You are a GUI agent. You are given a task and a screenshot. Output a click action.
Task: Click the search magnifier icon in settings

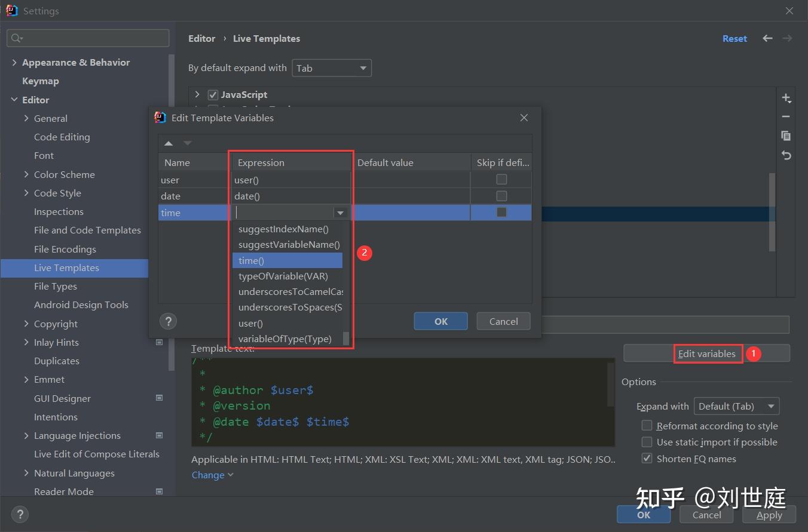[17, 38]
